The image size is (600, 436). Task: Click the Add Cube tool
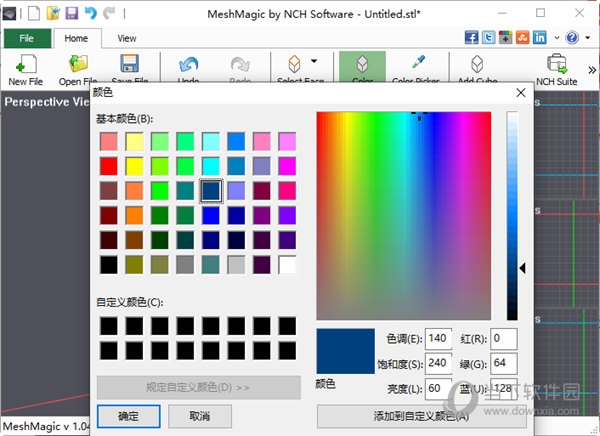click(478, 67)
